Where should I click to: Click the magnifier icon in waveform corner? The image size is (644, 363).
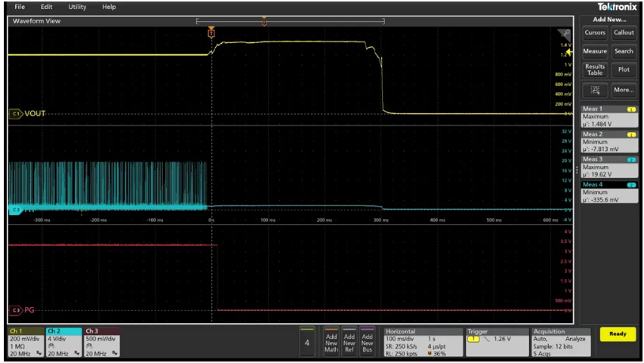(x=564, y=35)
